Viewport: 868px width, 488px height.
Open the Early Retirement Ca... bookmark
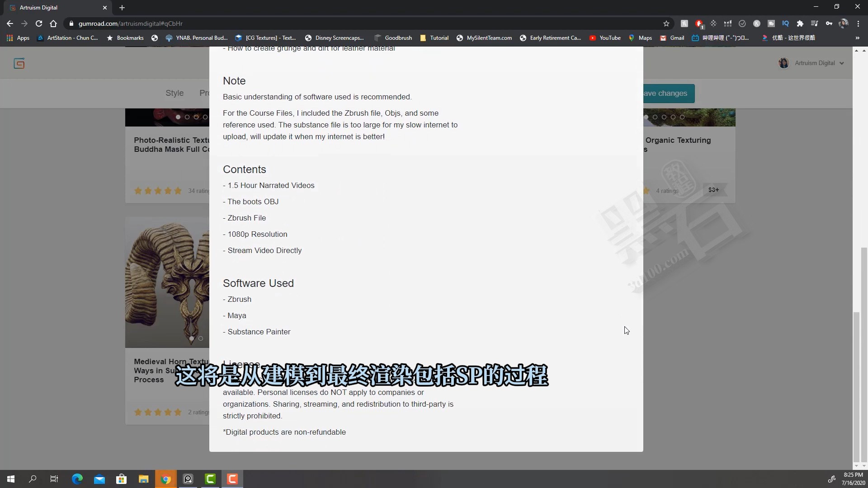(551, 38)
